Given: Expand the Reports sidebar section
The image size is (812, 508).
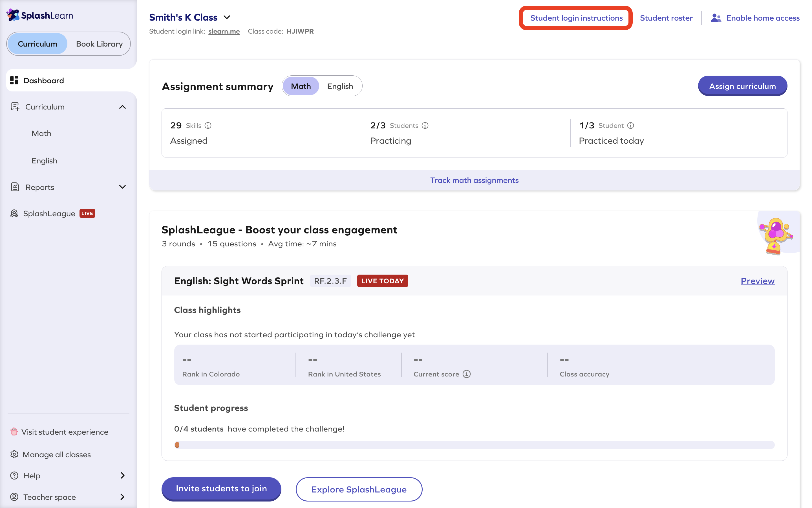Looking at the screenshot, I should click(122, 187).
